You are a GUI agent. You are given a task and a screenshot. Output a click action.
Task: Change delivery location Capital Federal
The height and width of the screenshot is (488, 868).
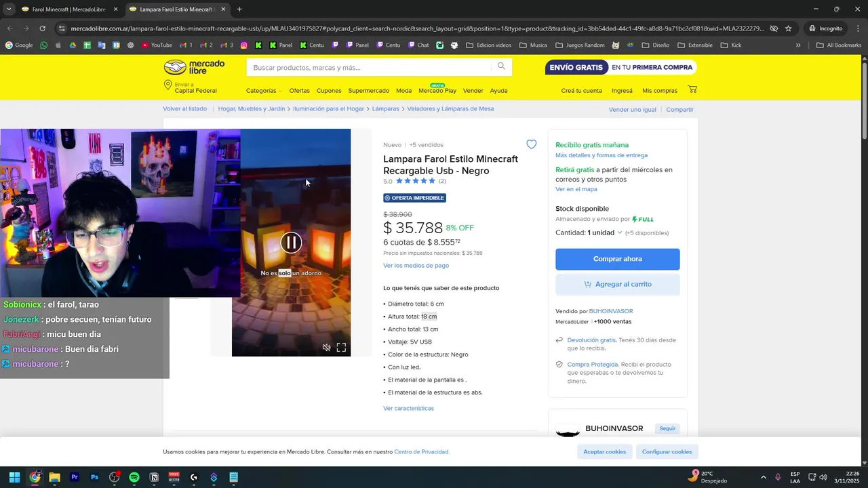click(191, 87)
